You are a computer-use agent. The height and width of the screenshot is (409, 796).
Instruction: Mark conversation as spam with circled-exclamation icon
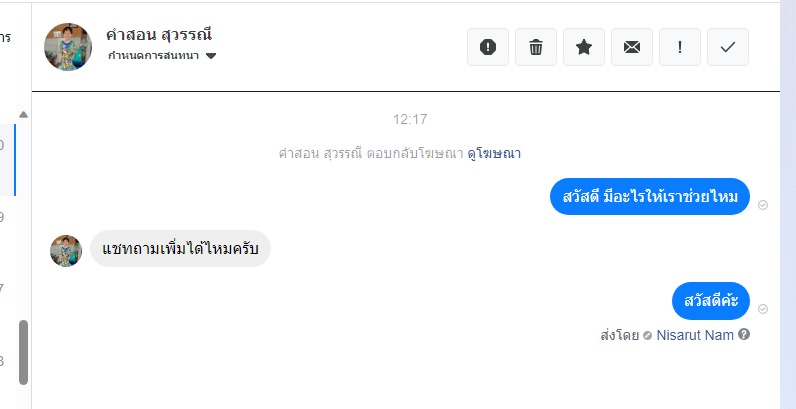[488, 47]
